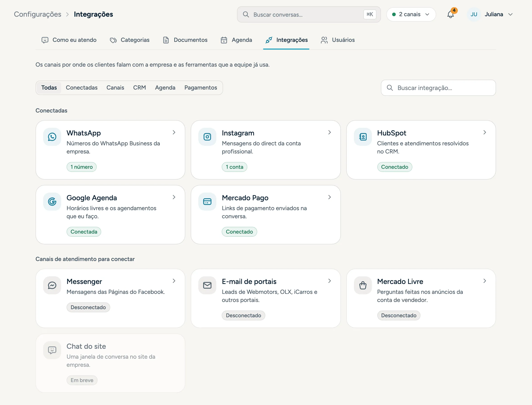Image resolution: width=532 pixels, height=405 pixels.
Task: Filter integrations by Canais
Action: pos(115,88)
